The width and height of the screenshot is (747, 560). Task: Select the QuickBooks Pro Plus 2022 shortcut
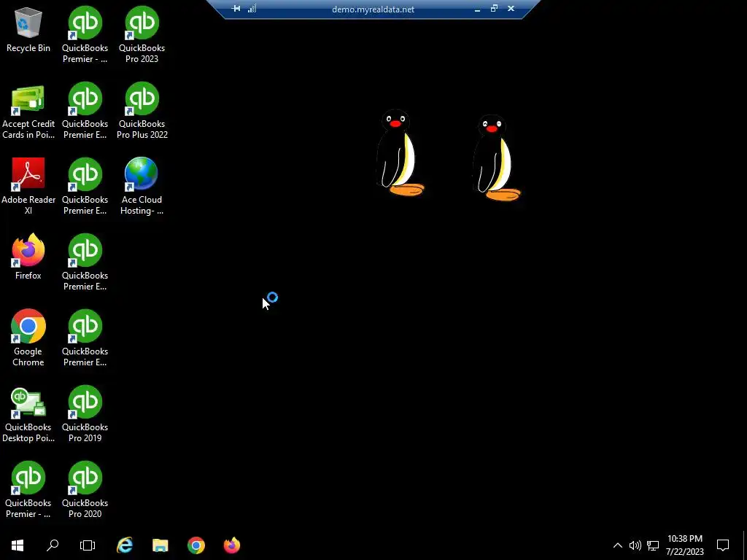[142, 111]
